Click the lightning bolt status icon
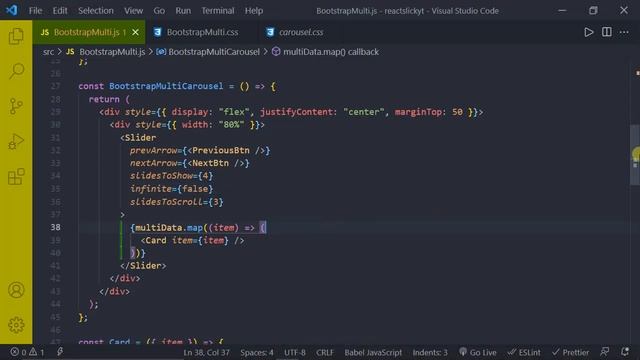The image size is (640, 360). 60,352
